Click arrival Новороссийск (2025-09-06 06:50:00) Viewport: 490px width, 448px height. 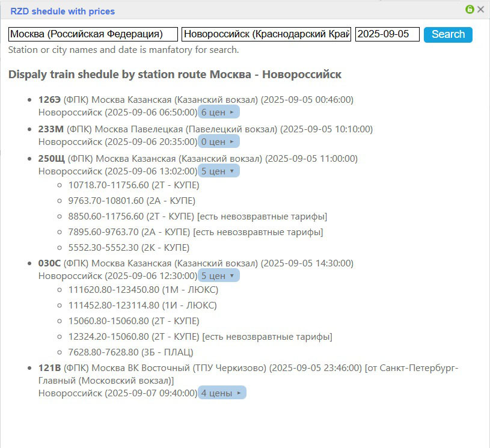pyautogui.click(x=118, y=112)
